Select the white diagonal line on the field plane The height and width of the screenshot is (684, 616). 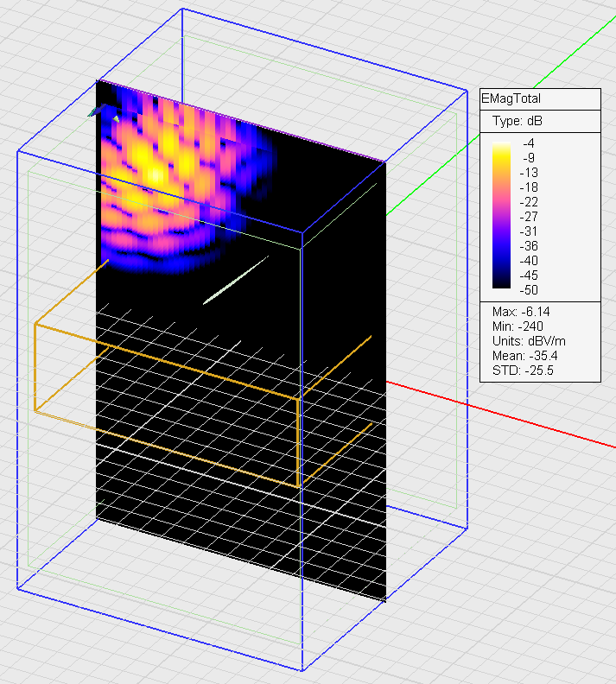click(236, 280)
